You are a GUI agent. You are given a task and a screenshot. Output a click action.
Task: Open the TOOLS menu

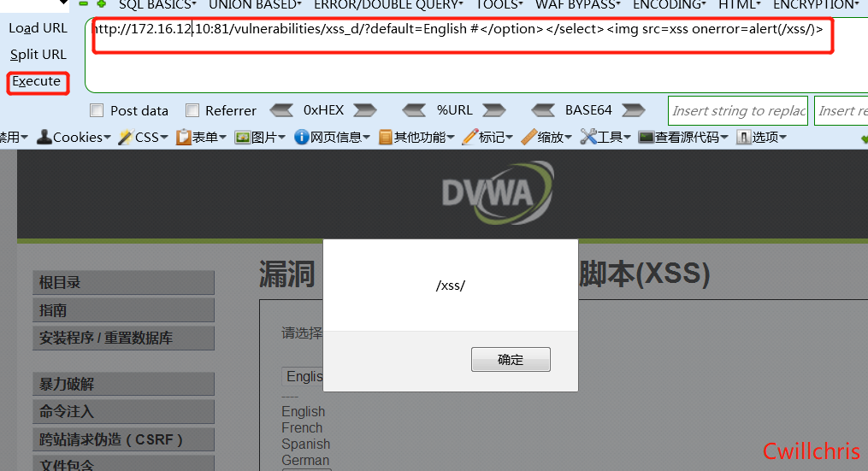click(499, 4)
